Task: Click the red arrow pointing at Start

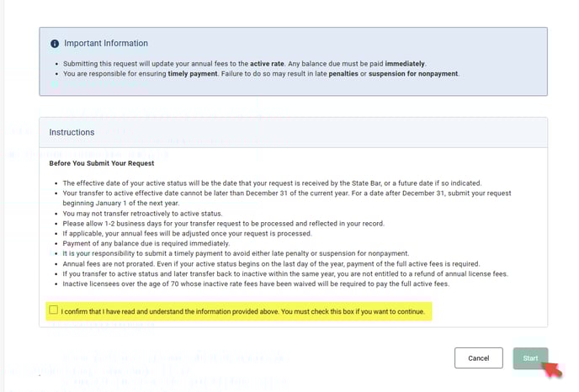Action: pos(553,368)
